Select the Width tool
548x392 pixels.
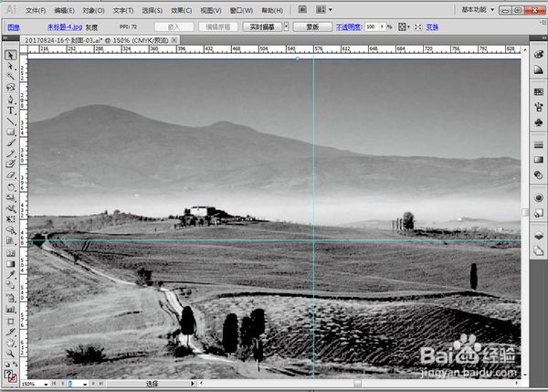coord(10,208)
